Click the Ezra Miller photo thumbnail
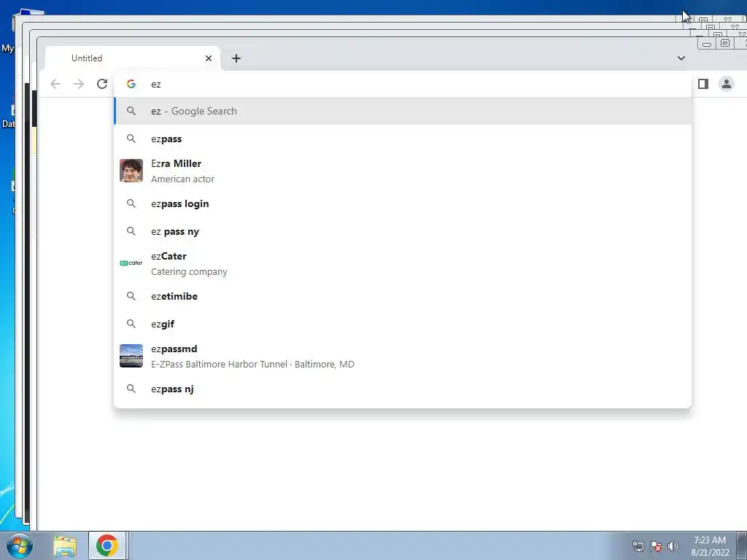The height and width of the screenshot is (560, 747). [x=131, y=171]
